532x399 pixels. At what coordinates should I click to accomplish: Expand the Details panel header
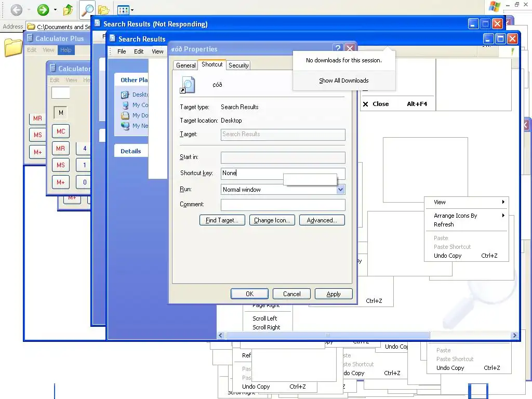pos(131,151)
